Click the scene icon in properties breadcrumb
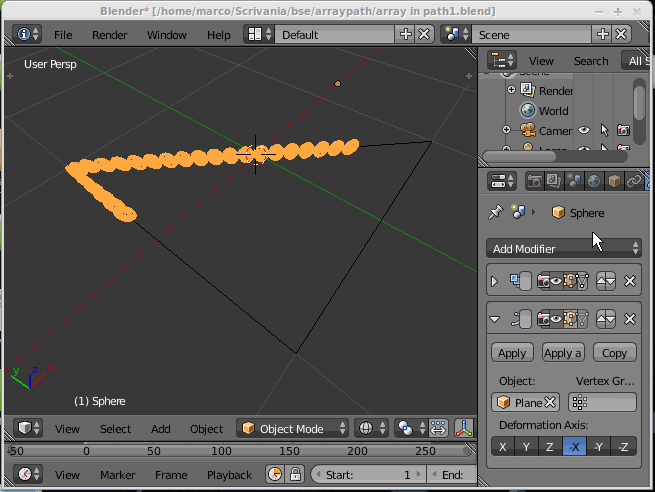This screenshot has height=492, width=655. [518, 212]
